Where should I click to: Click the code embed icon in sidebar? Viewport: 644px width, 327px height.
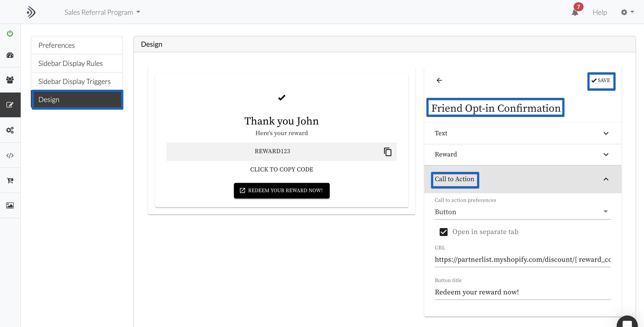[10, 155]
